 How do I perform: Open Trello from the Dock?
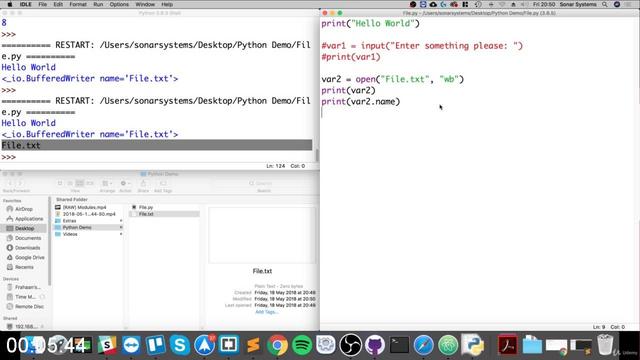[x=156, y=345]
